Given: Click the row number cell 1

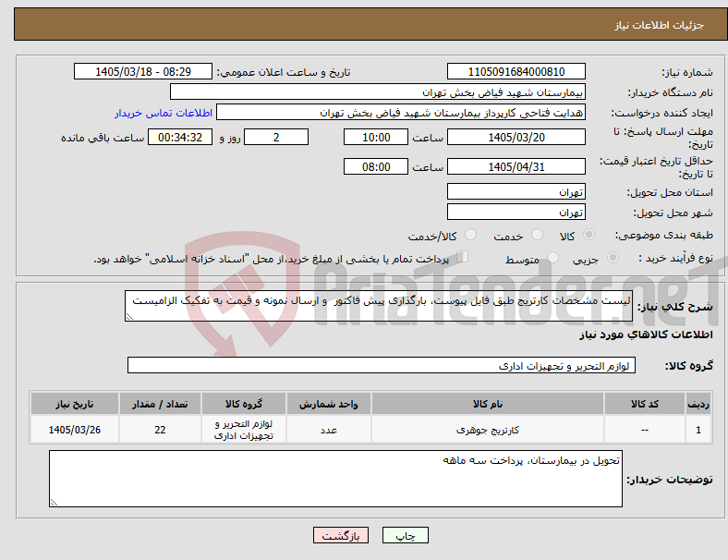Looking at the screenshot, I should click(698, 430).
